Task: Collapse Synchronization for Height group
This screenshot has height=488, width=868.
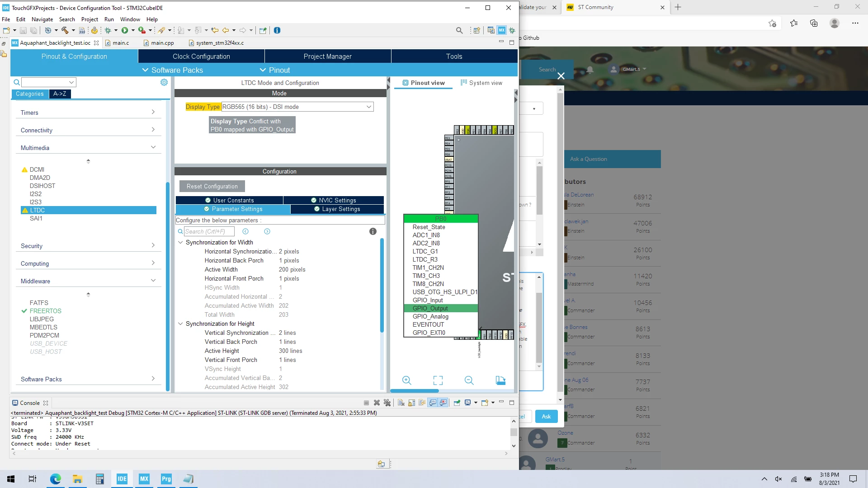Action: [x=180, y=324]
